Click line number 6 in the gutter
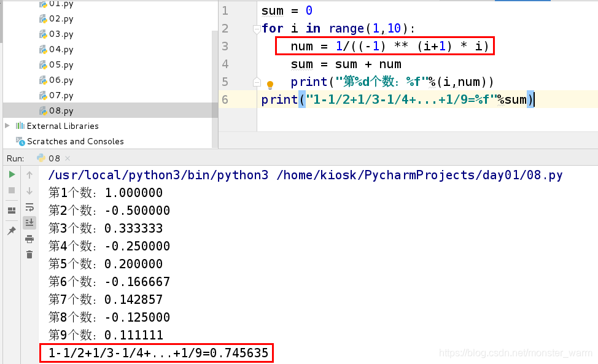 click(225, 99)
